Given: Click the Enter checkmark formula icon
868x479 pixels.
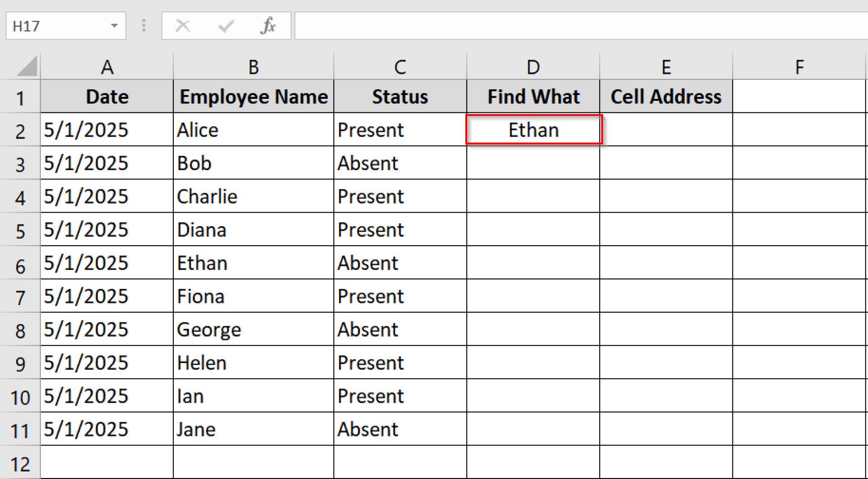Looking at the screenshot, I should pyautogui.click(x=225, y=26).
